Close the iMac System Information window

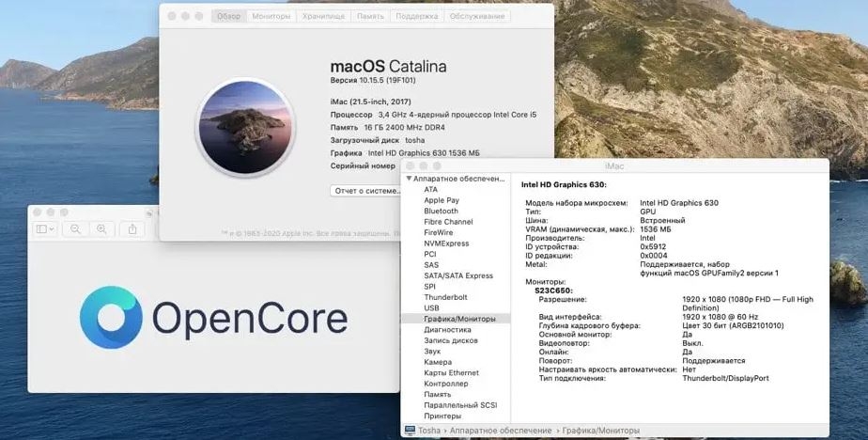[x=411, y=166]
